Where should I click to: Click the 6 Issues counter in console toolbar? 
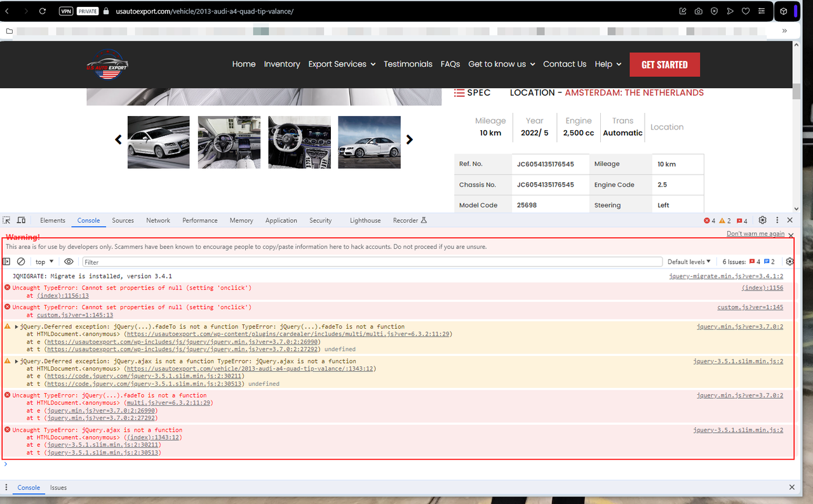pyautogui.click(x=749, y=262)
